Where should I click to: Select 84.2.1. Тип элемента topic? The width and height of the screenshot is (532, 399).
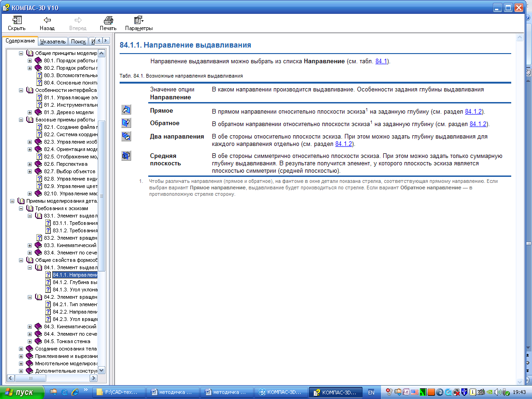tap(75, 305)
